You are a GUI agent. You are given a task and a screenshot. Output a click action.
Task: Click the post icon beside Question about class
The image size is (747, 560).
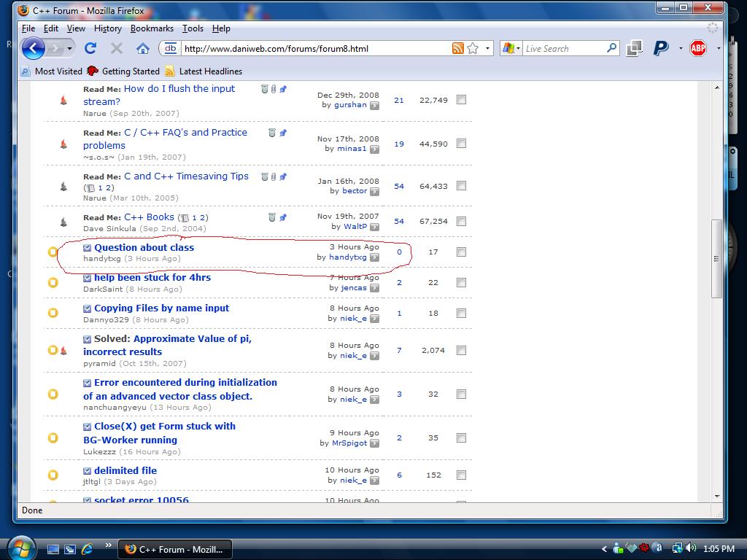tap(88, 248)
